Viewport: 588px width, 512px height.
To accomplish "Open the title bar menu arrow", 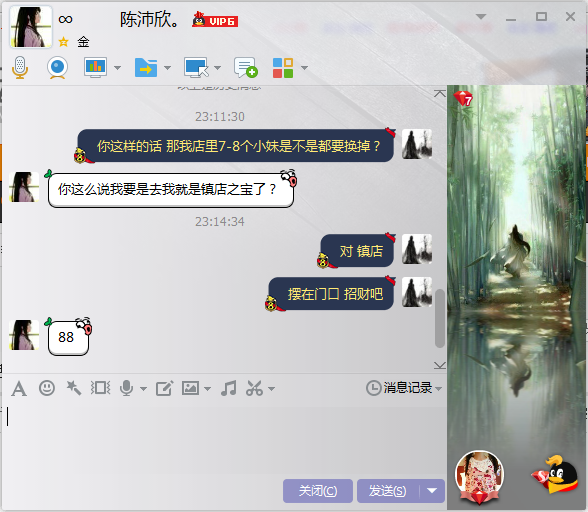I will click(x=481, y=17).
